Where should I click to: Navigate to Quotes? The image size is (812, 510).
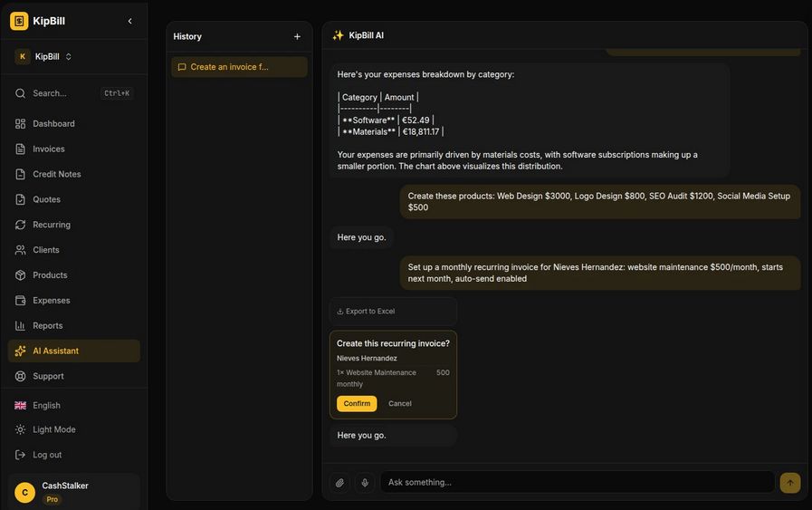pos(74,199)
